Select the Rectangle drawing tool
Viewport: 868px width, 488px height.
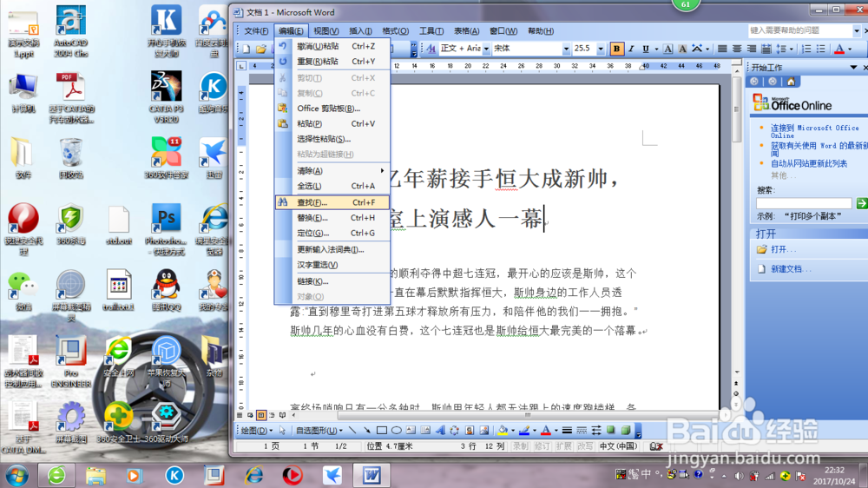pos(381,431)
